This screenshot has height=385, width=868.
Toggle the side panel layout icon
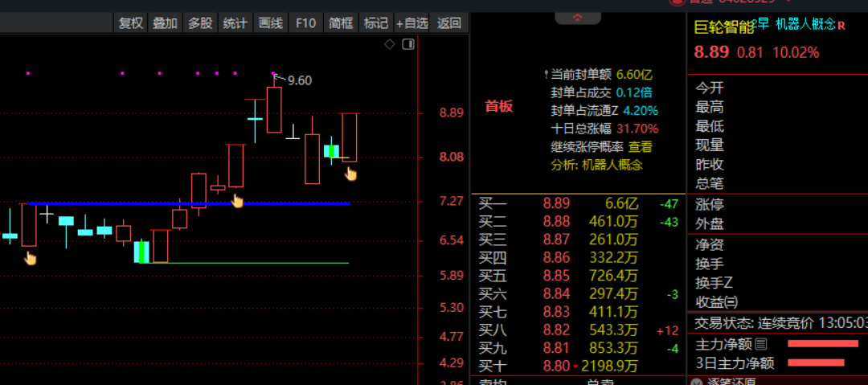tap(408, 44)
